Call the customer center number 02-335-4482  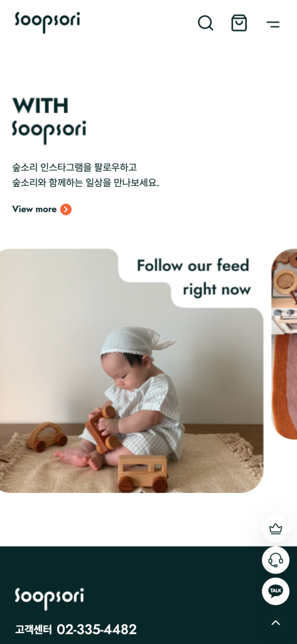pyautogui.click(x=97, y=629)
